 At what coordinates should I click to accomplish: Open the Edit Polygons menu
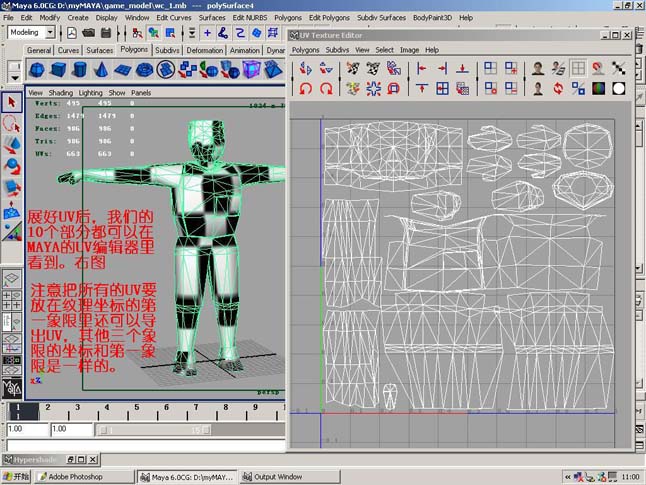pos(329,18)
